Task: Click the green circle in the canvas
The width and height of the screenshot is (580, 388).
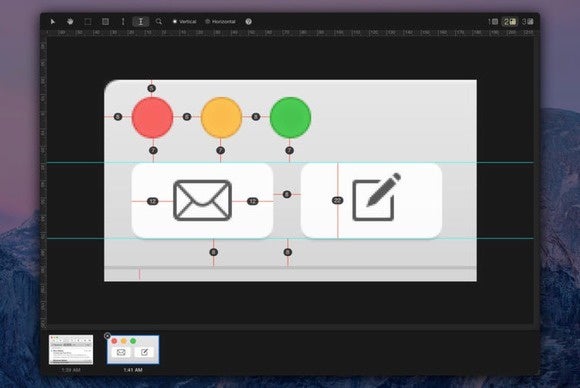Action: pos(290,118)
